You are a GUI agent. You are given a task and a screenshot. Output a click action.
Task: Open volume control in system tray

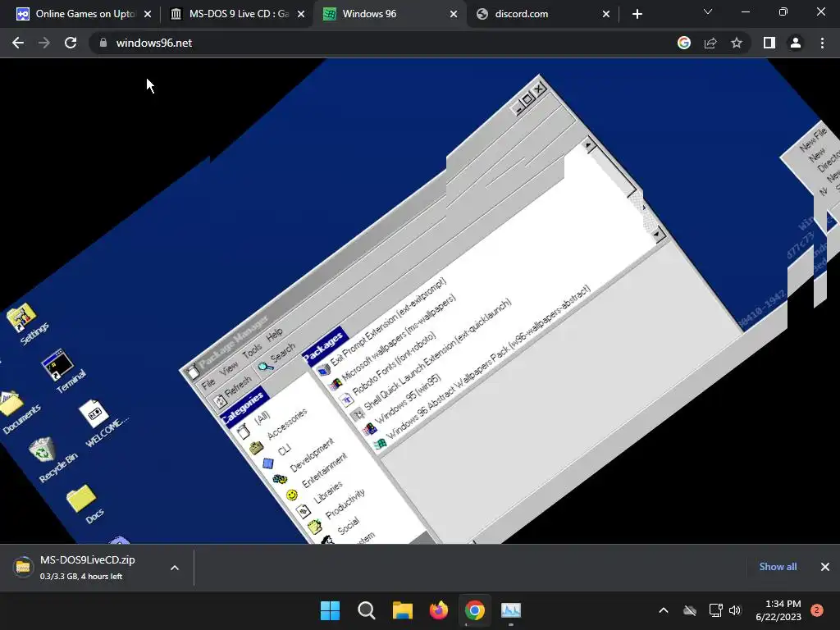(x=735, y=610)
